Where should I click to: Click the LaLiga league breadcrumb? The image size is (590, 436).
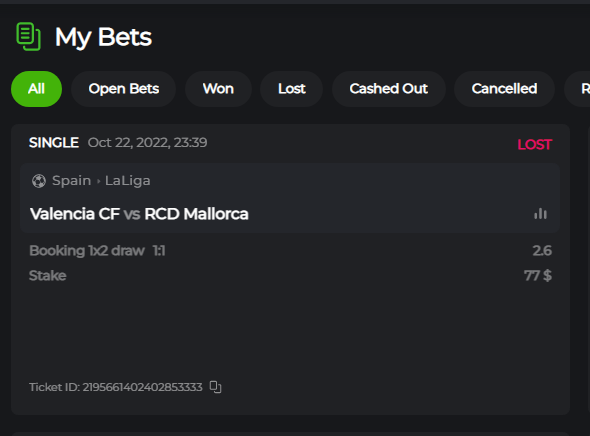coord(128,181)
